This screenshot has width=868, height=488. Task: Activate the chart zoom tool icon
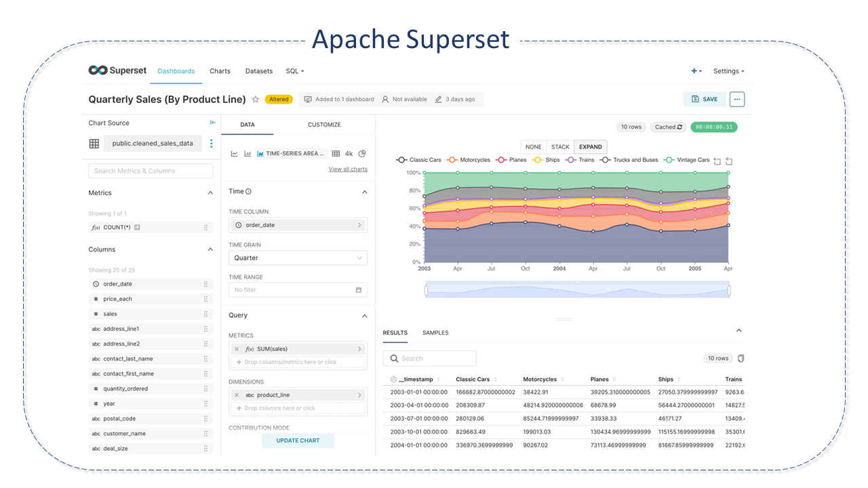pos(717,161)
